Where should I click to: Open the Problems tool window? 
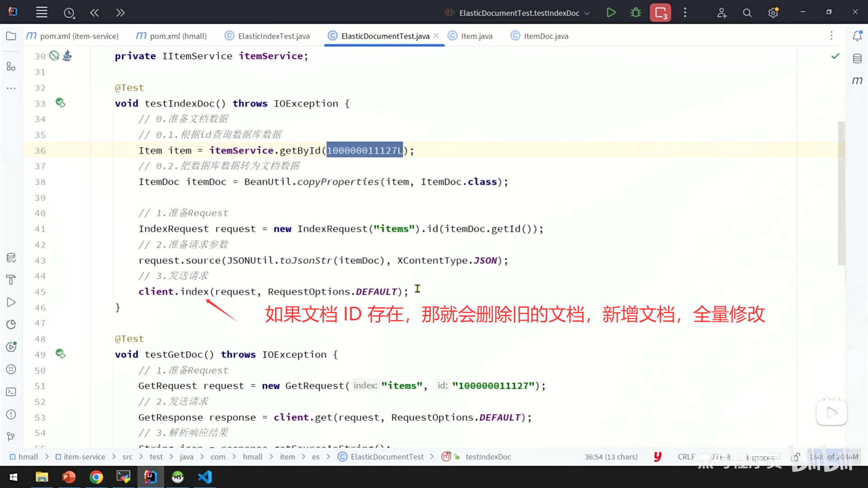coord(11,414)
